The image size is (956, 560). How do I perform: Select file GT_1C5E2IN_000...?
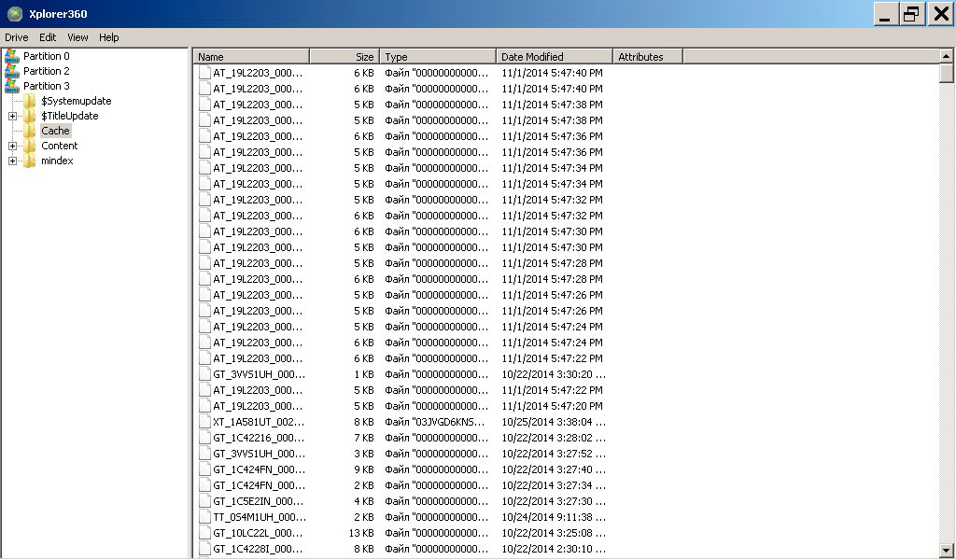pyautogui.click(x=259, y=501)
